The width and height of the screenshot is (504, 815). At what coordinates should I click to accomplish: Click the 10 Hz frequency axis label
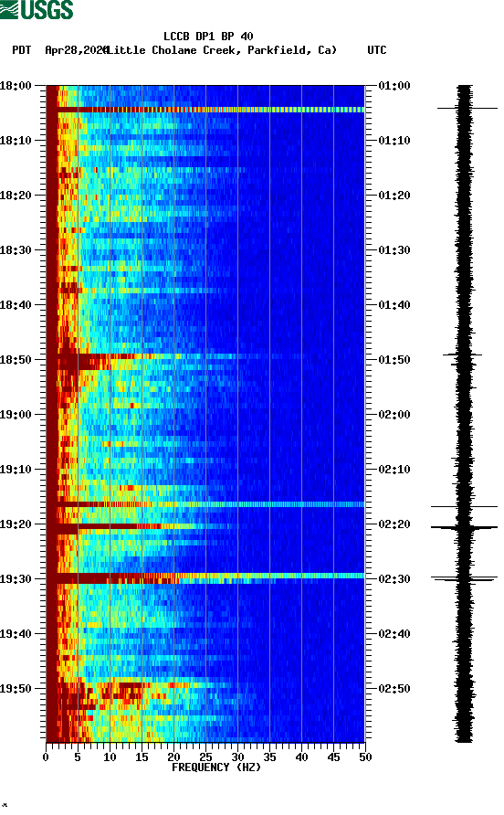coord(110,757)
